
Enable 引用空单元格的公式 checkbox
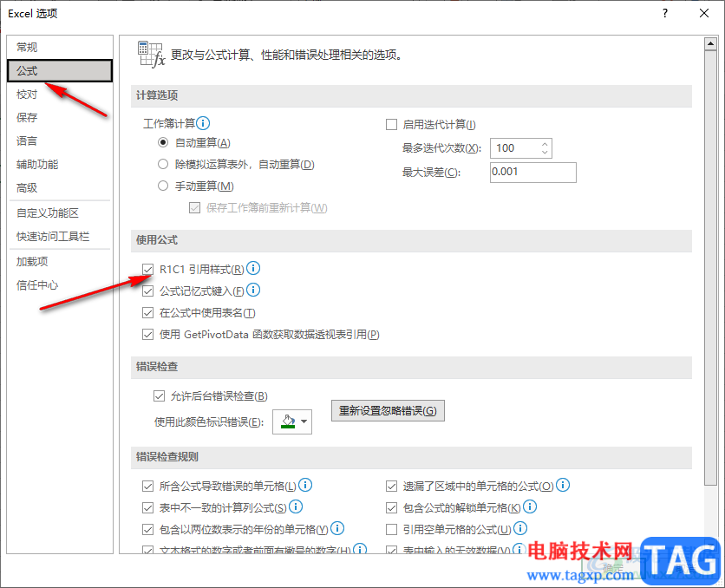pyautogui.click(x=391, y=529)
